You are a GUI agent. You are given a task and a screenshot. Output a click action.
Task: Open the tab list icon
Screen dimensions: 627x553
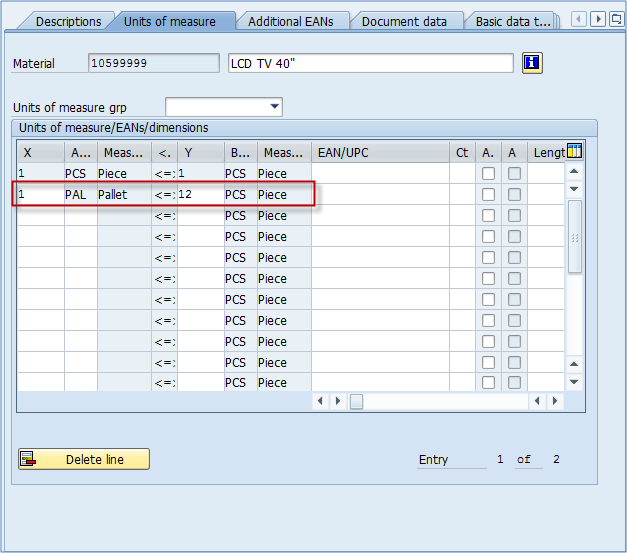pos(615,19)
